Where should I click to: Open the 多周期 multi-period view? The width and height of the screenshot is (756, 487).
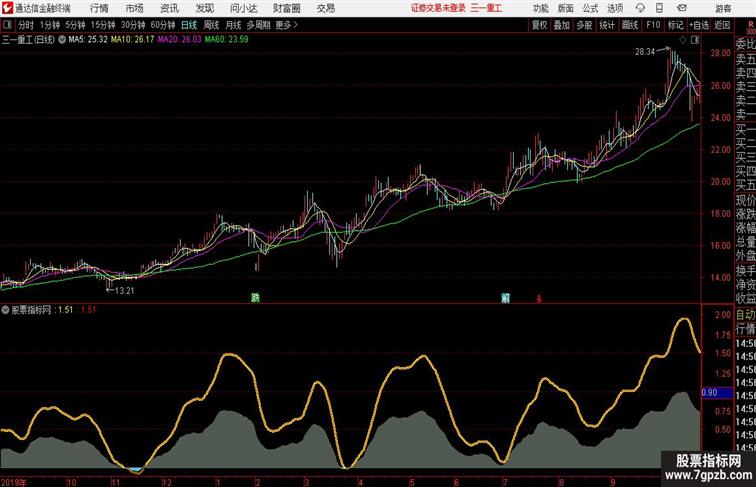tap(258, 25)
